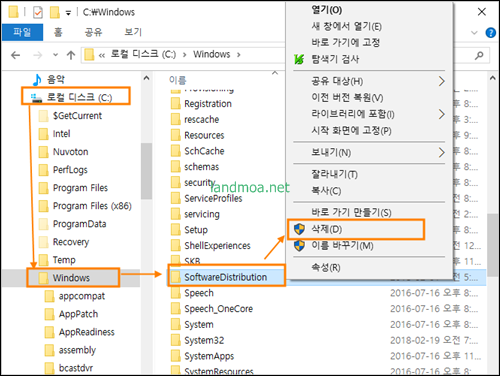Click ServiceProfiles folder icon

click(176, 198)
